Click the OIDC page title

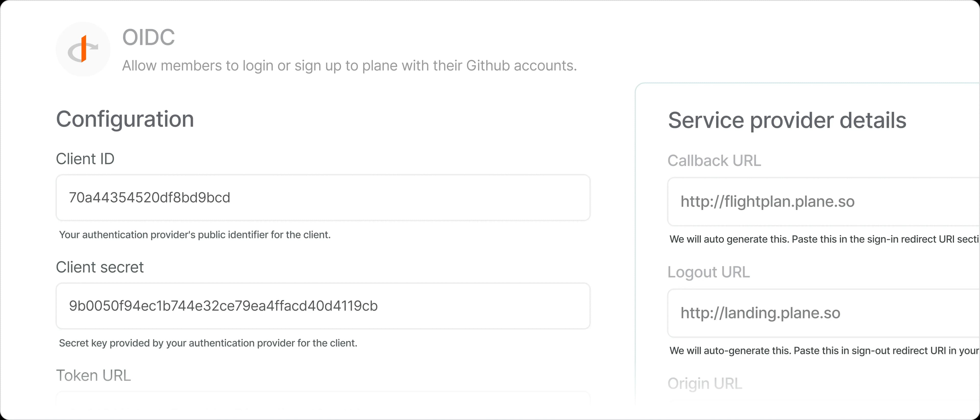148,37
